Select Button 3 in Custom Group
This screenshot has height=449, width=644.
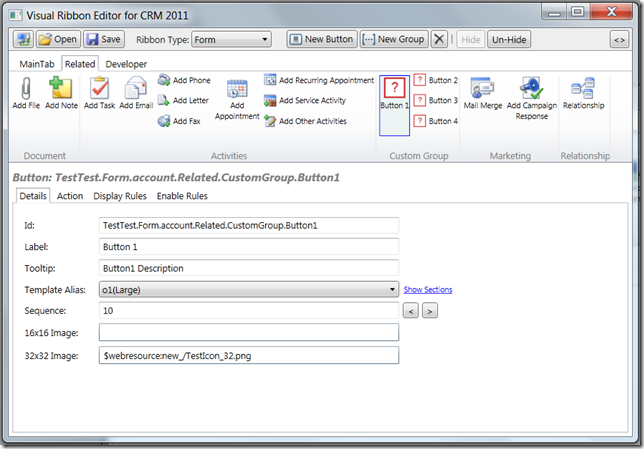tap(435, 100)
